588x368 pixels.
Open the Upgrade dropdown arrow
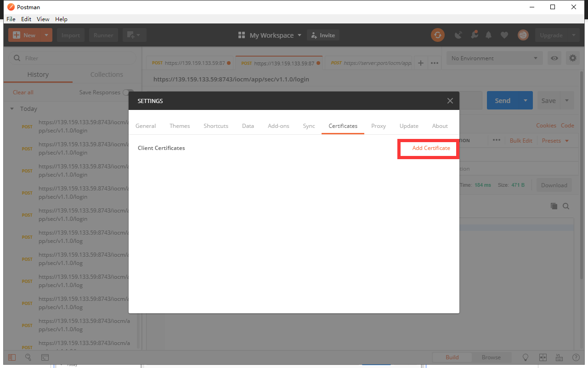(573, 35)
